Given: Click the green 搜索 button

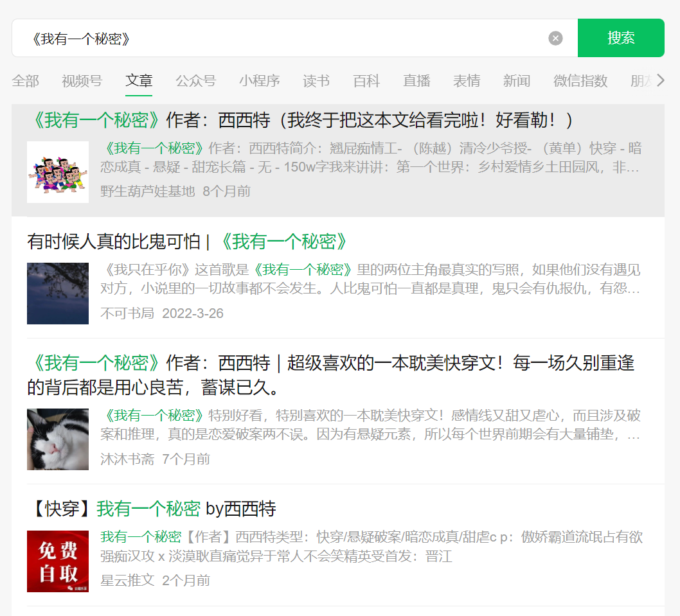Looking at the screenshot, I should pos(621,38).
